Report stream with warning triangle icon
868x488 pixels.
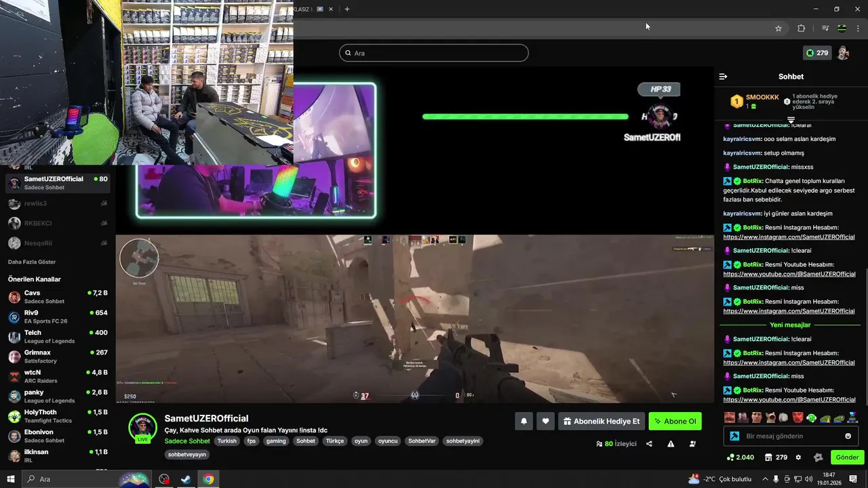coord(671,444)
